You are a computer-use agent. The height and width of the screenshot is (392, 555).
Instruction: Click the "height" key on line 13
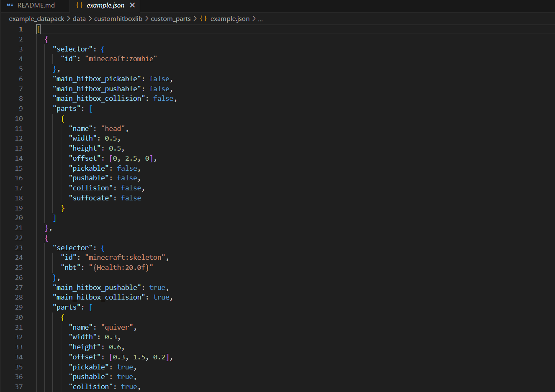click(85, 149)
